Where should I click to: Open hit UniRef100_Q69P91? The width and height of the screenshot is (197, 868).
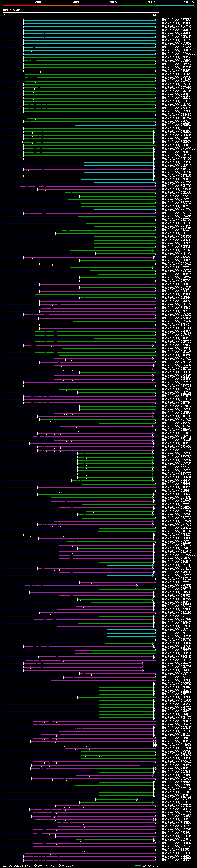point(176,162)
